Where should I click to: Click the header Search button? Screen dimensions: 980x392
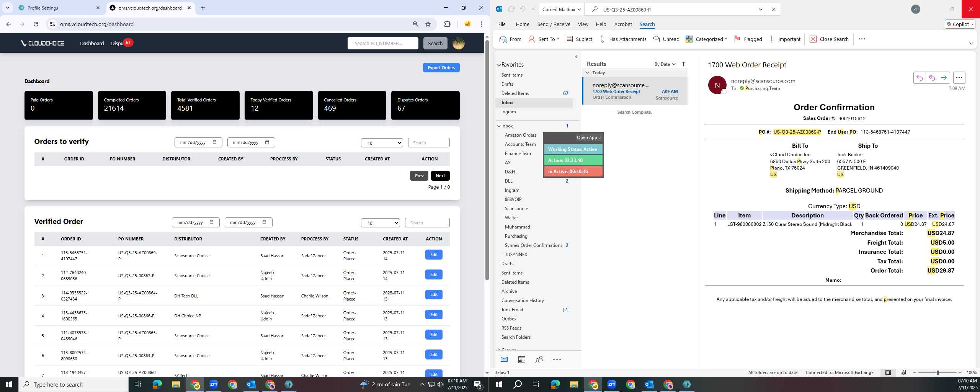435,43
